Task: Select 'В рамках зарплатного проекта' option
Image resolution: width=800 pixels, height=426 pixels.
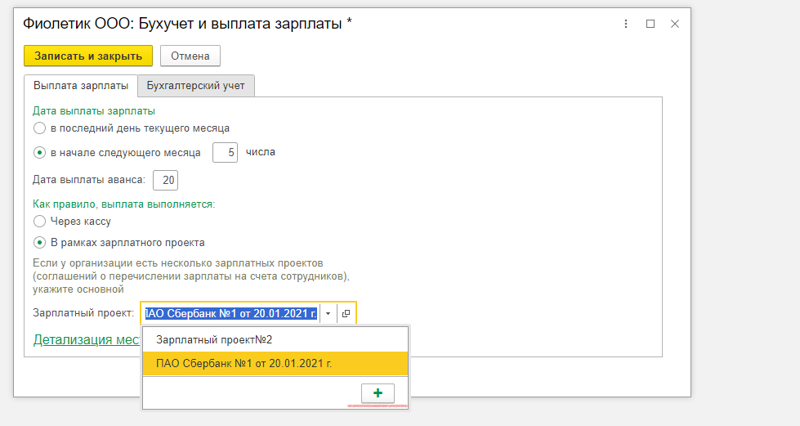Action: pyautogui.click(x=39, y=243)
